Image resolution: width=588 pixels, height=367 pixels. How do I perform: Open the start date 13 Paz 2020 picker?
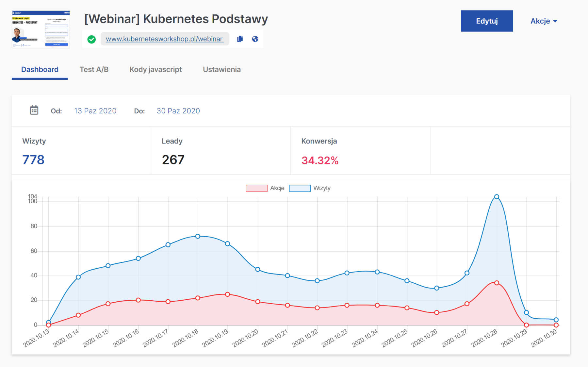(95, 111)
